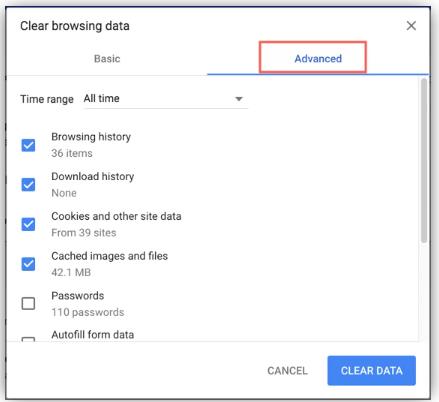
Task: Click the CLEAR DATA button
Action: (371, 371)
